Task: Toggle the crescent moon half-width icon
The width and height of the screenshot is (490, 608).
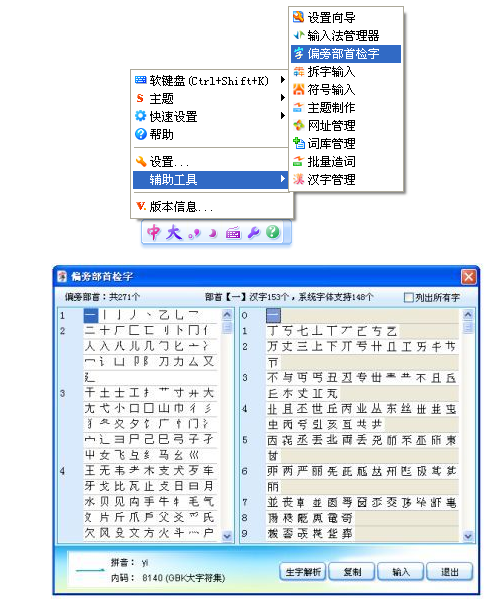Action: coord(212,233)
